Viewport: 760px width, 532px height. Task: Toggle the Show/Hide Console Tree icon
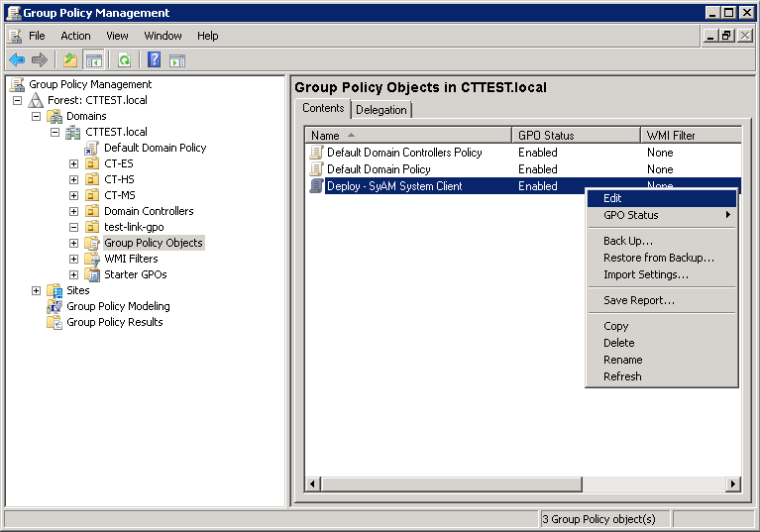93,59
